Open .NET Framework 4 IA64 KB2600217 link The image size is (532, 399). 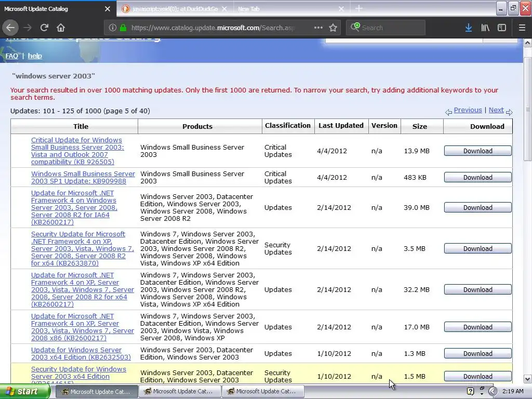click(x=74, y=208)
